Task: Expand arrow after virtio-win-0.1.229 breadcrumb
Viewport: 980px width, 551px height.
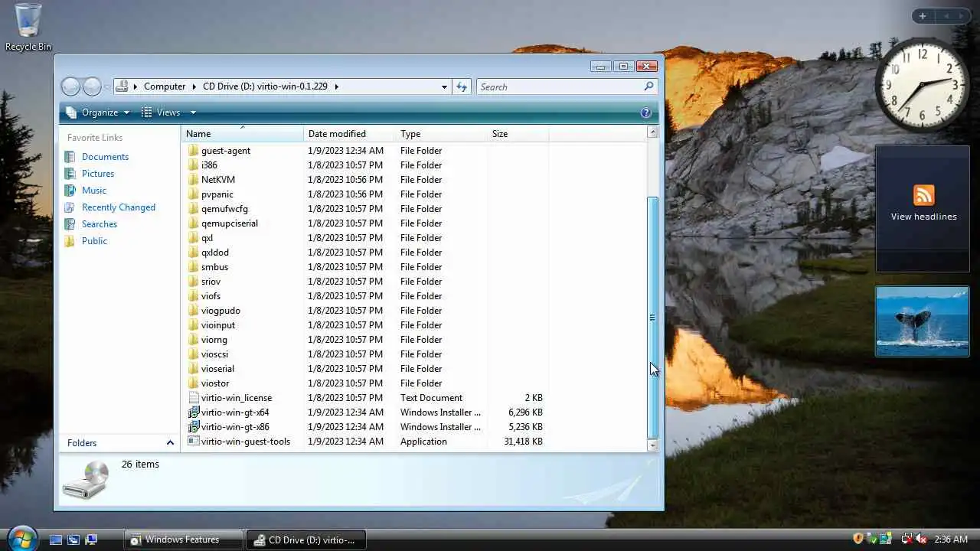Action: click(336, 86)
